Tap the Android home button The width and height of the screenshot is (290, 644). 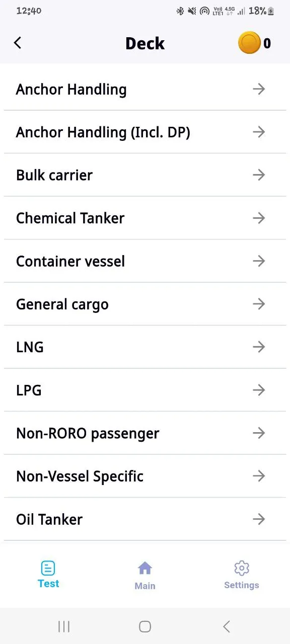tap(145, 626)
